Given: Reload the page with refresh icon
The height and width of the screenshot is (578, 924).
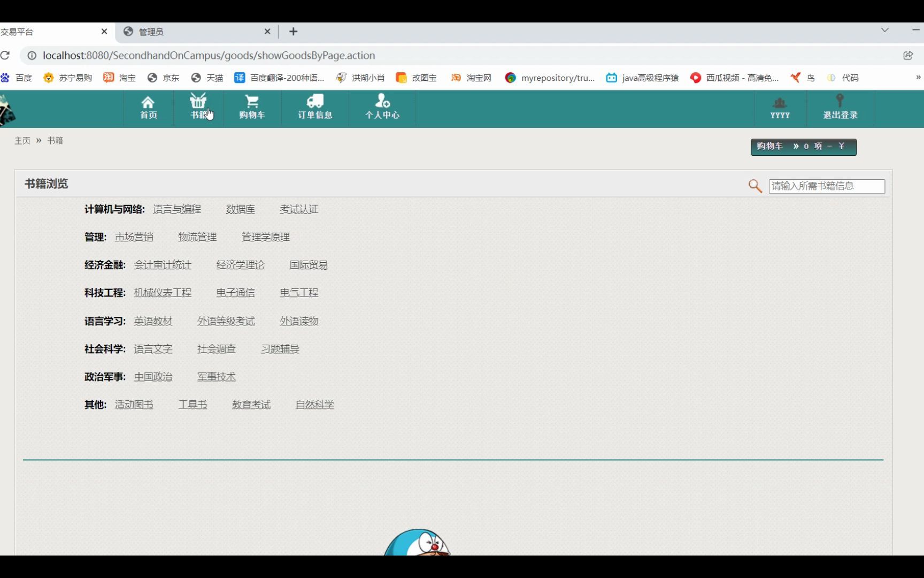Looking at the screenshot, I should 5,55.
